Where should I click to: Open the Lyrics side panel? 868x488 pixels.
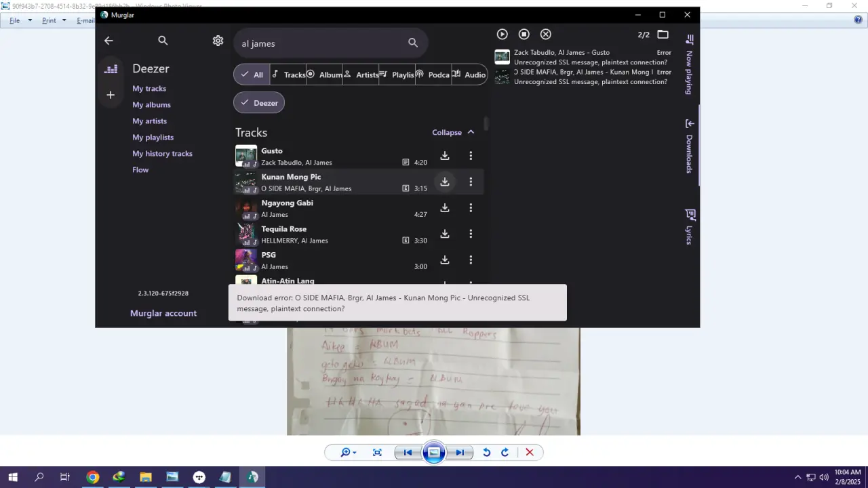coord(689,227)
